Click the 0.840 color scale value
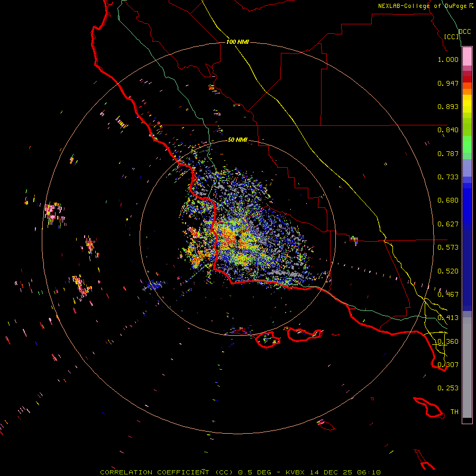476x476 pixels. [x=448, y=130]
